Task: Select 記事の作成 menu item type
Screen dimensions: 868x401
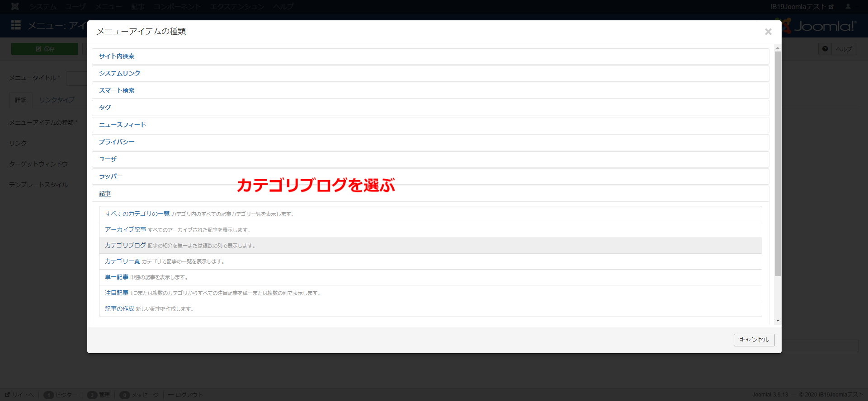Action: 120,308
